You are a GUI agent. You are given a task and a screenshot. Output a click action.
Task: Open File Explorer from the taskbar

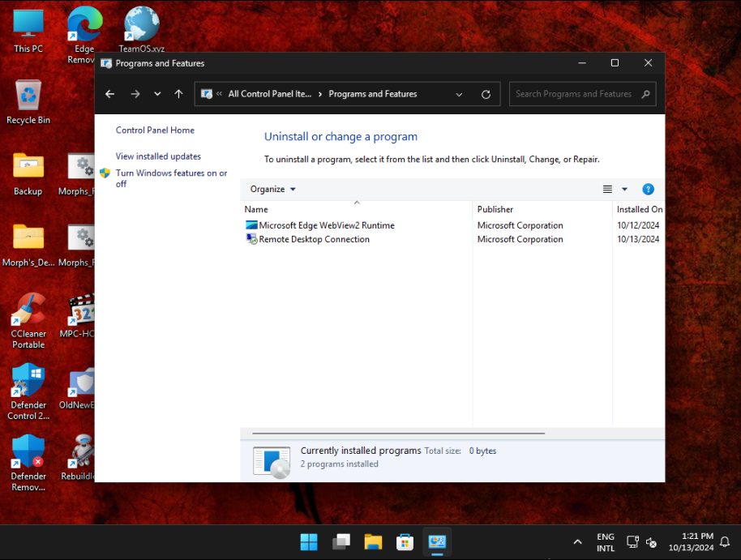click(373, 541)
